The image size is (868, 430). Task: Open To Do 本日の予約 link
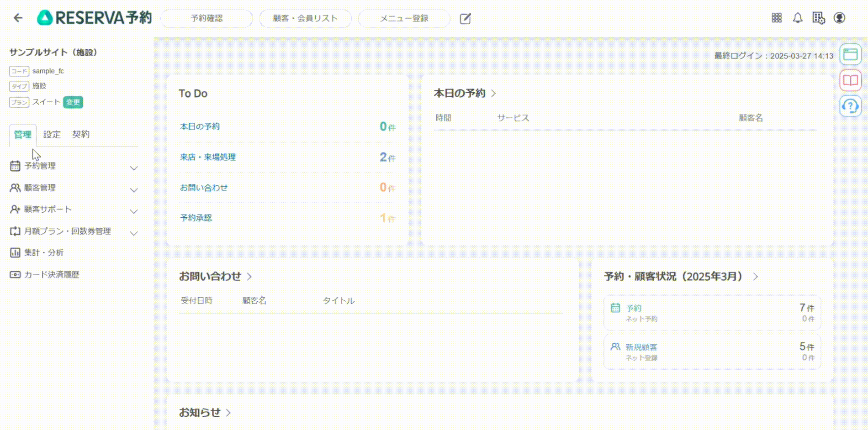pos(200,126)
